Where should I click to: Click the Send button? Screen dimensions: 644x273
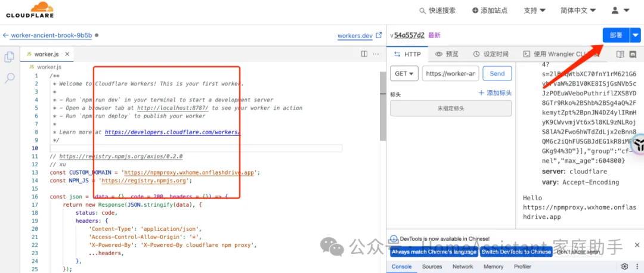tap(497, 74)
